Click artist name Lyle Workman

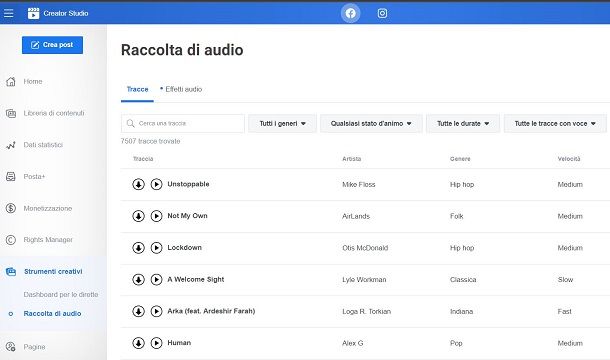coord(364,279)
